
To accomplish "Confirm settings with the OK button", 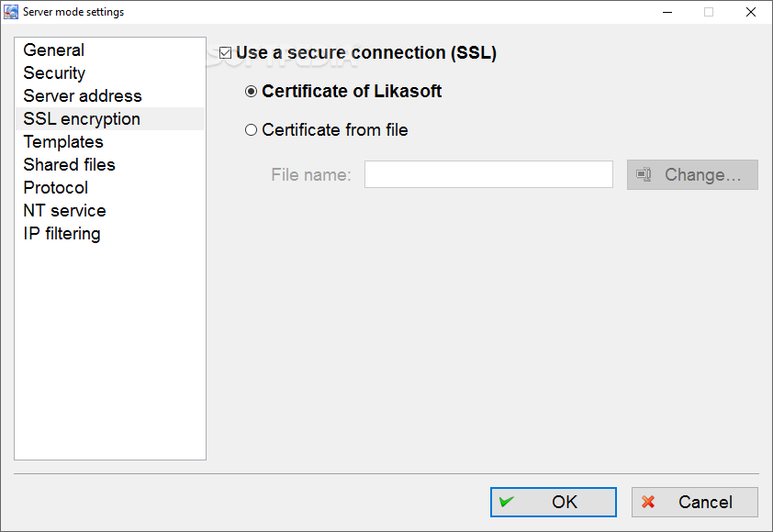I will click(x=554, y=502).
